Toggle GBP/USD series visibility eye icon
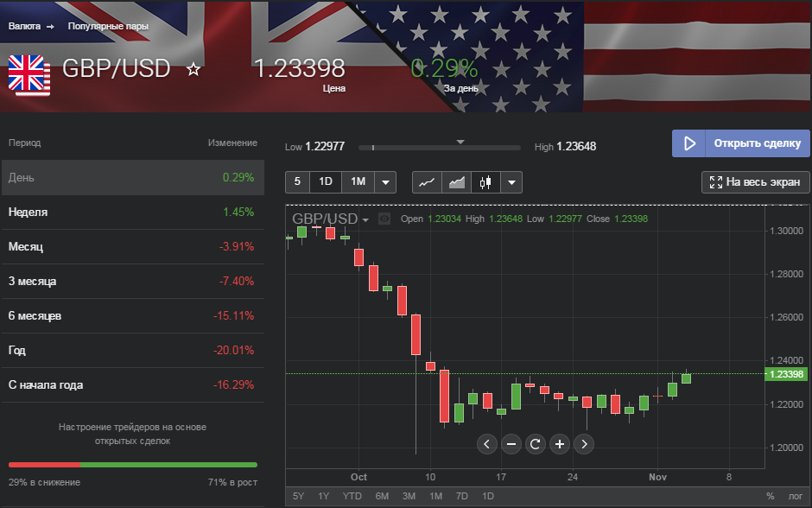 pos(384,219)
